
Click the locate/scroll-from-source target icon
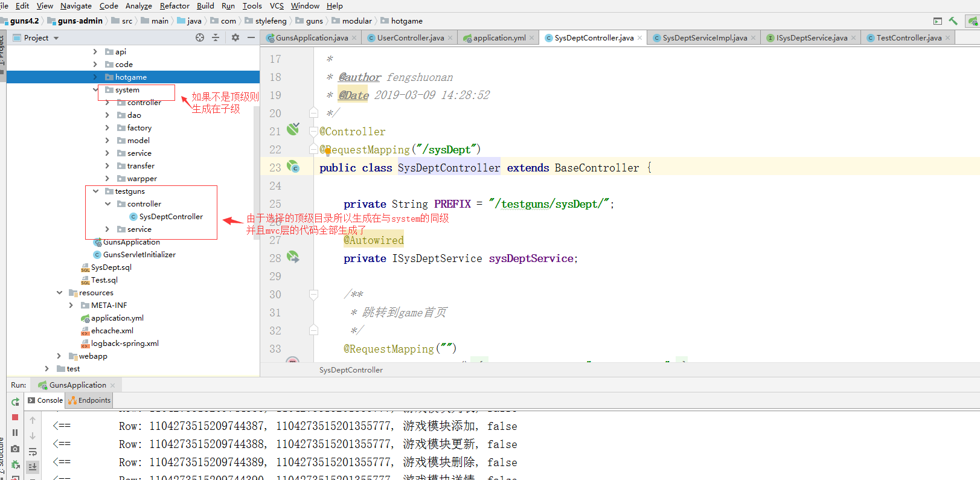(200, 37)
